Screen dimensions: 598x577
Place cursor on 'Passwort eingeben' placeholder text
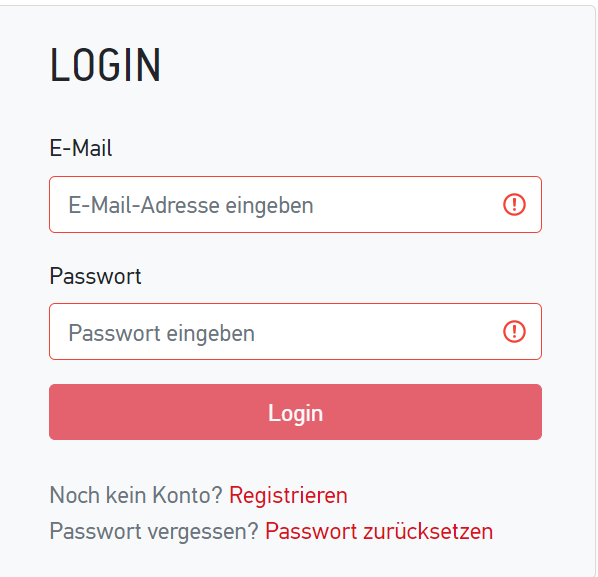click(x=161, y=333)
